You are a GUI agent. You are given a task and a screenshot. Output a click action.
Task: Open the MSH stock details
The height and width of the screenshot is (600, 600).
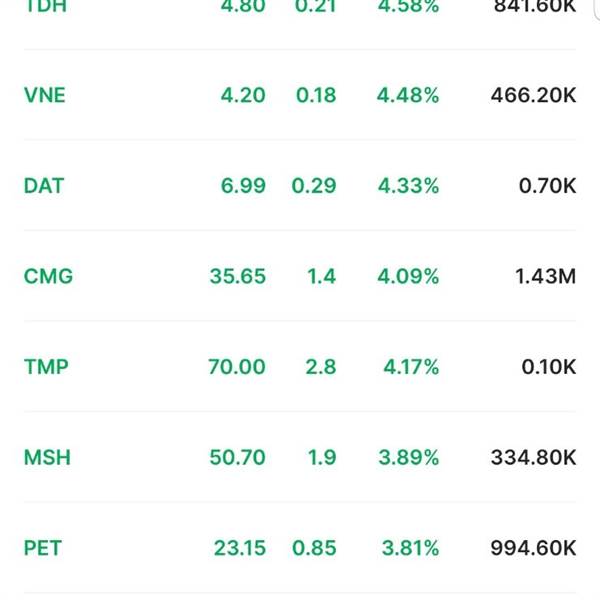[x=47, y=457]
